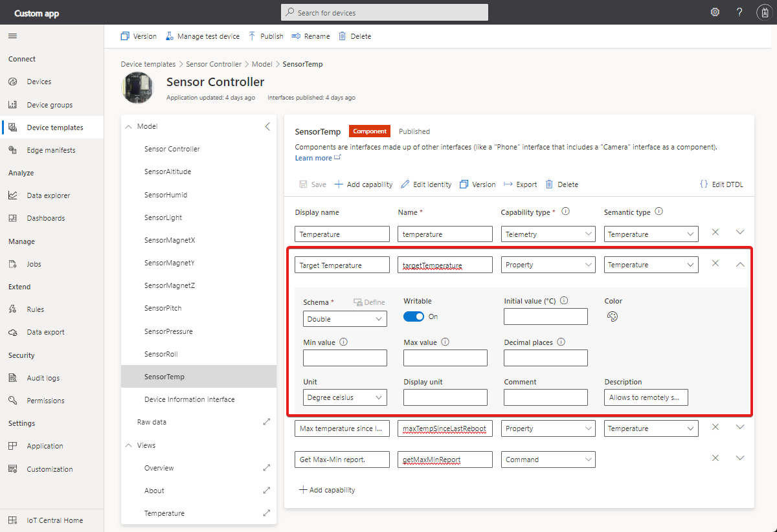Screen dimensions: 777x532
Task: Open Dashboards in left navigation
Action: click(52, 218)
